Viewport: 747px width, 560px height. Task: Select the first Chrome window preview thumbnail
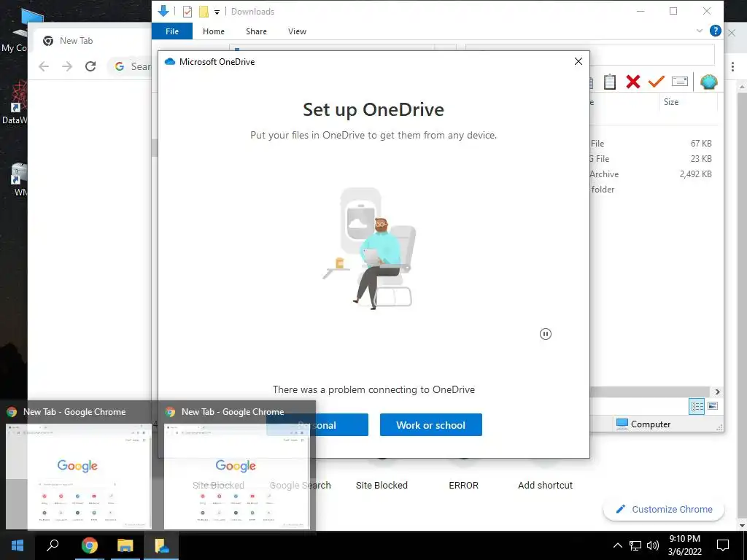(x=79, y=476)
